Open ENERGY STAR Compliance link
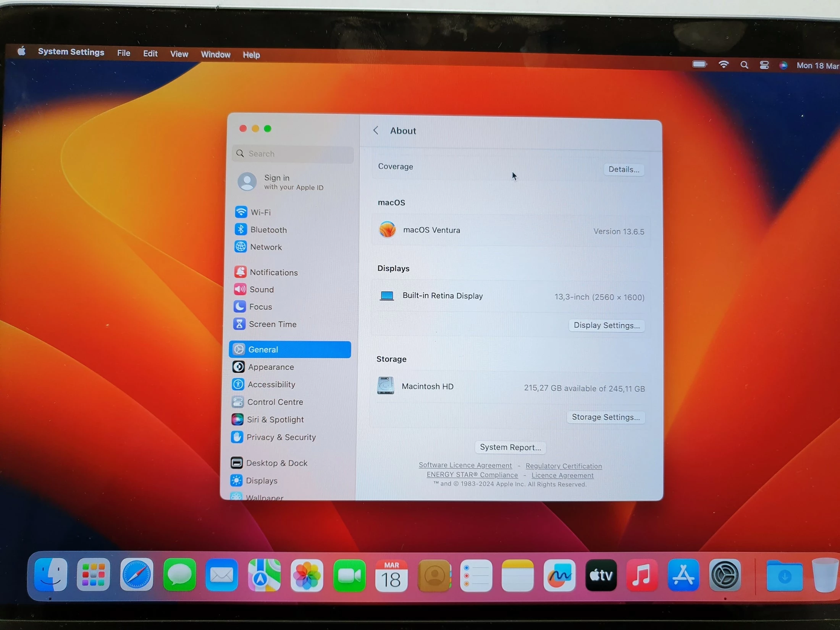 coord(472,475)
